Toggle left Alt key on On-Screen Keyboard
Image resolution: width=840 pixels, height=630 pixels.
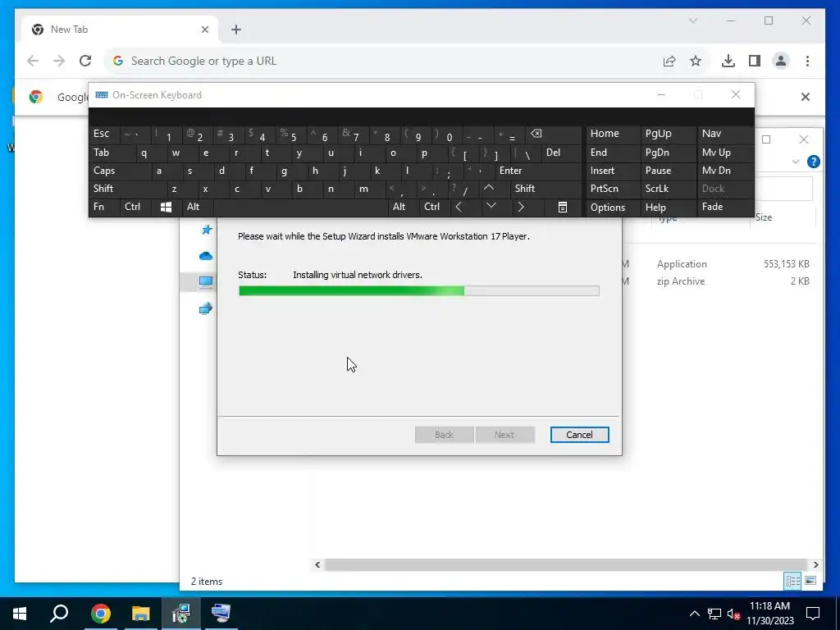pos(197,207)
